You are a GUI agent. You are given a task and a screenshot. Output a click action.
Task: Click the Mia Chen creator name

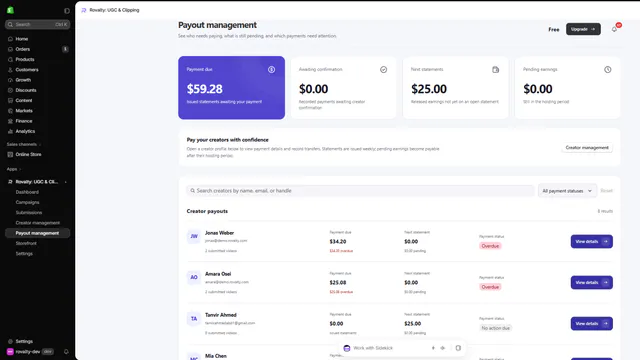(216, 356)
